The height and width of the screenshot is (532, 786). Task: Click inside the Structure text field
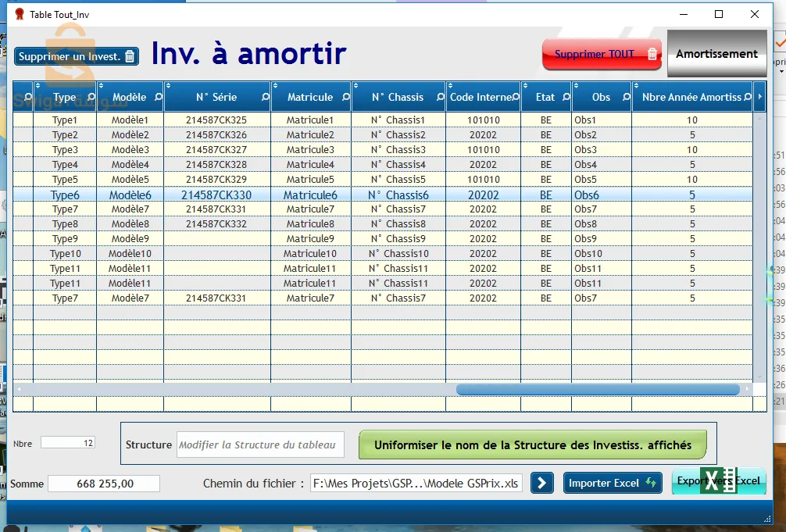click(260, 444)
